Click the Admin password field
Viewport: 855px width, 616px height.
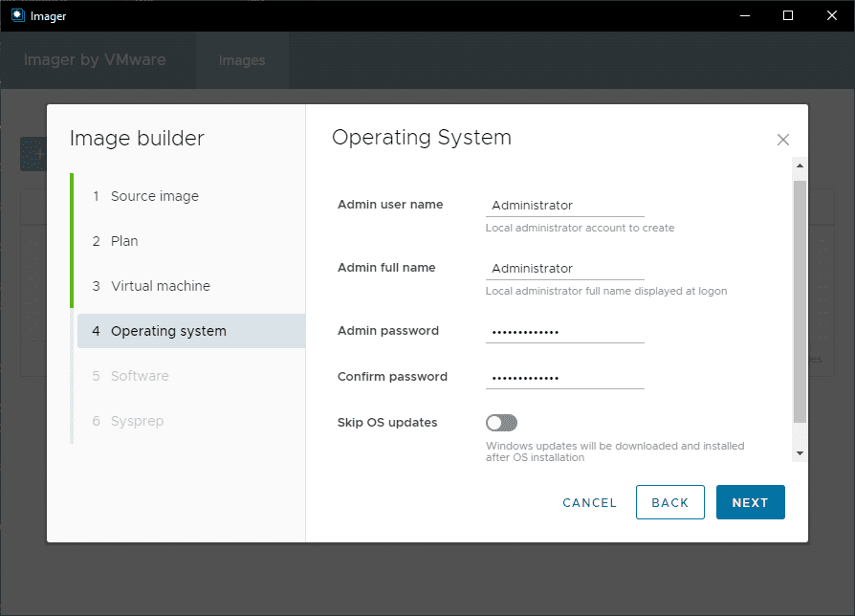coord(564,331)
